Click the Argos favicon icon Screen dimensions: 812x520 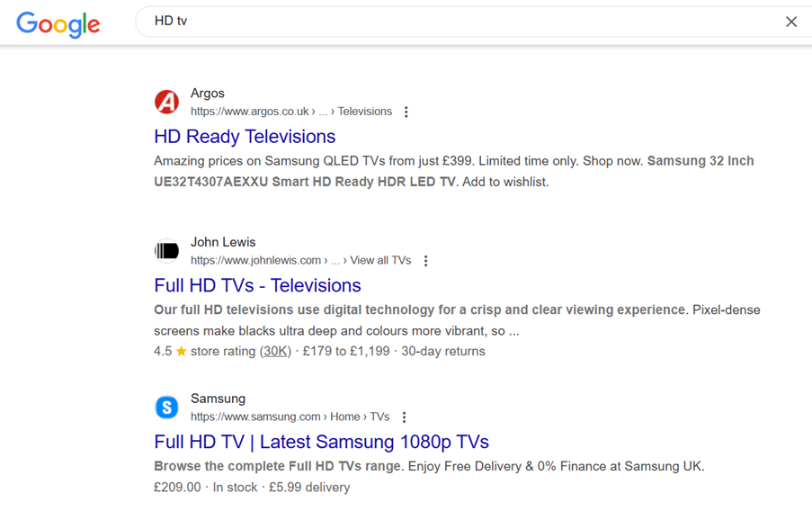tap(166, 102)
